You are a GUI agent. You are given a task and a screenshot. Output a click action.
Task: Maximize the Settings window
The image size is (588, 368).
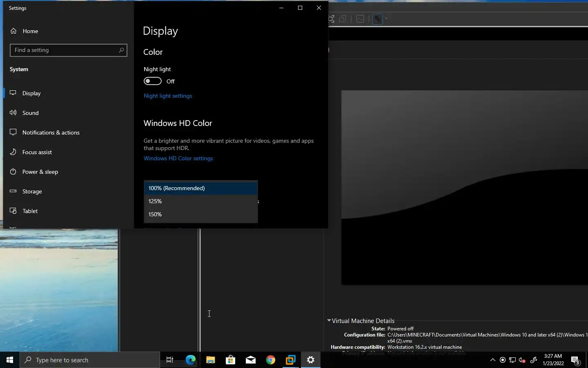(300, 8)
